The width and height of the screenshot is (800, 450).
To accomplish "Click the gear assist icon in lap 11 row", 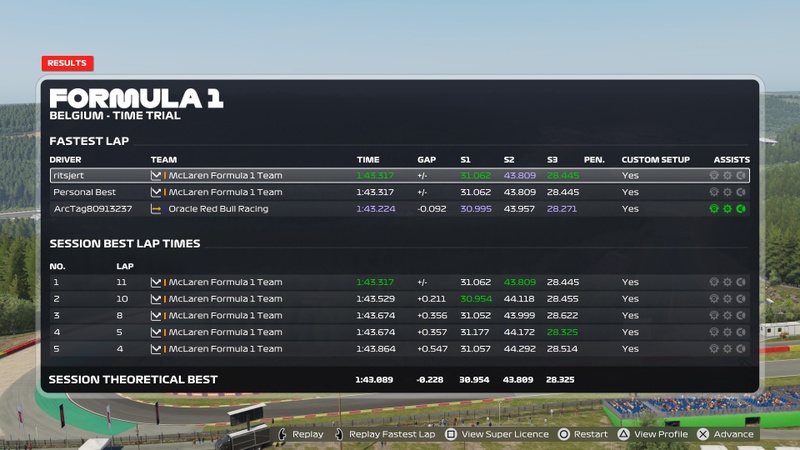I will (727, 282).
